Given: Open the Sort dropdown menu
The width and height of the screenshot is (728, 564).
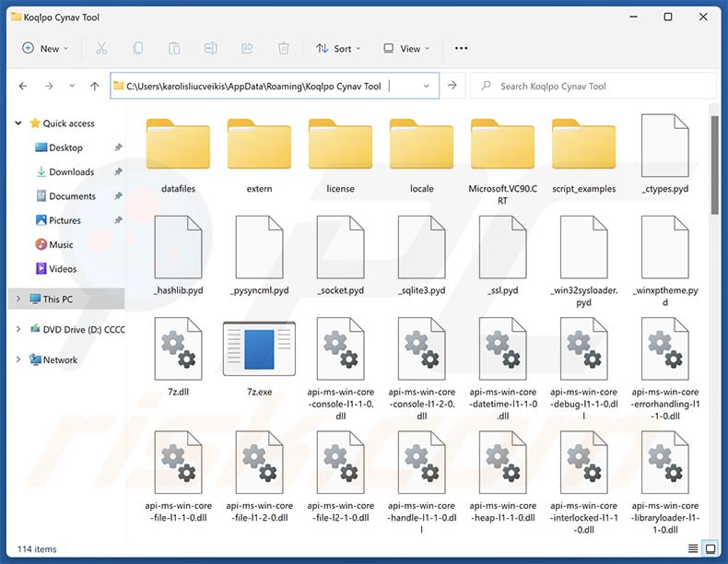Looking at the screenshot, I should pyautogui.click(x=338, y=48).
